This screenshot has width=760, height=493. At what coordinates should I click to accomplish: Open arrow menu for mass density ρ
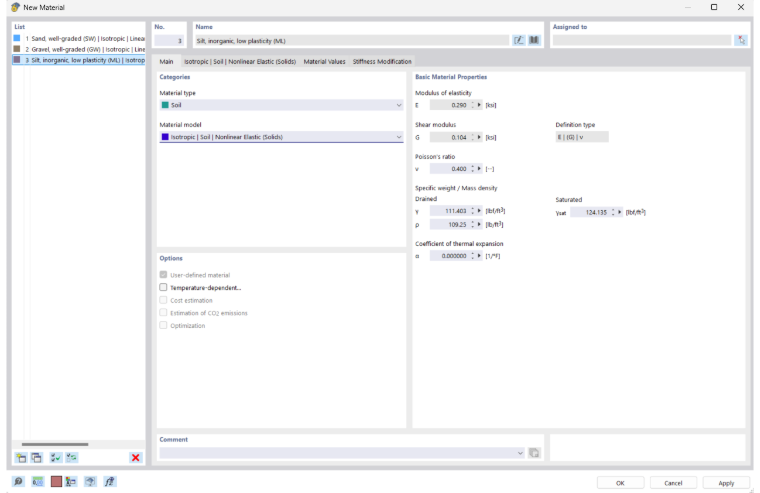(479, 224)
